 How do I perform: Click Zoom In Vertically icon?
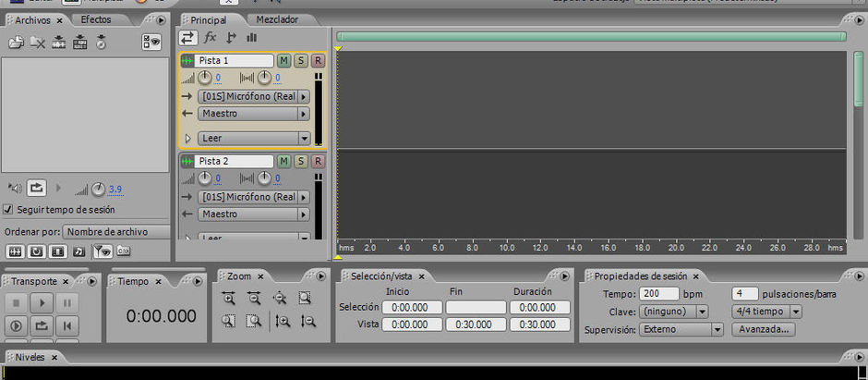pos(283,320)
